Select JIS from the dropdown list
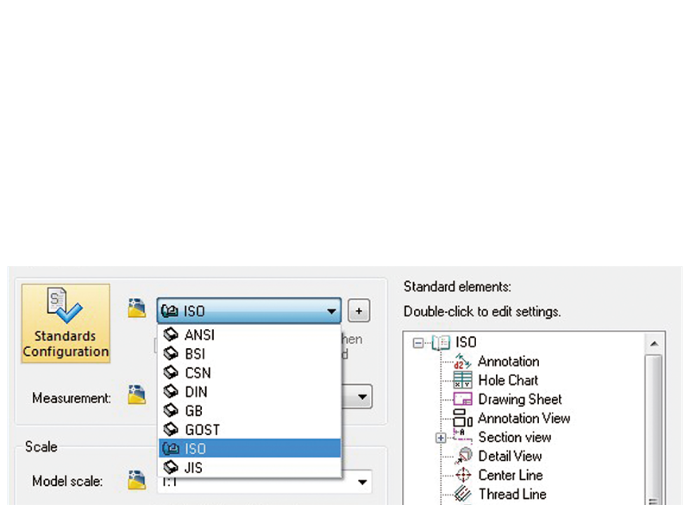Viewport: 690px width, 517px height. [x=193, y=466]
